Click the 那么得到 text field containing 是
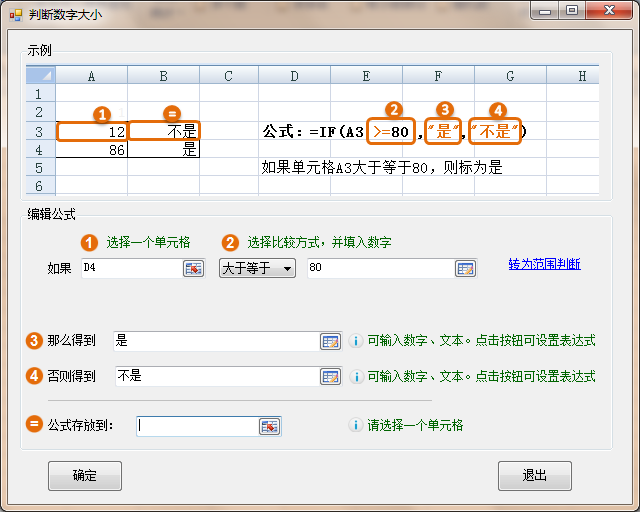 coord(215,341)
